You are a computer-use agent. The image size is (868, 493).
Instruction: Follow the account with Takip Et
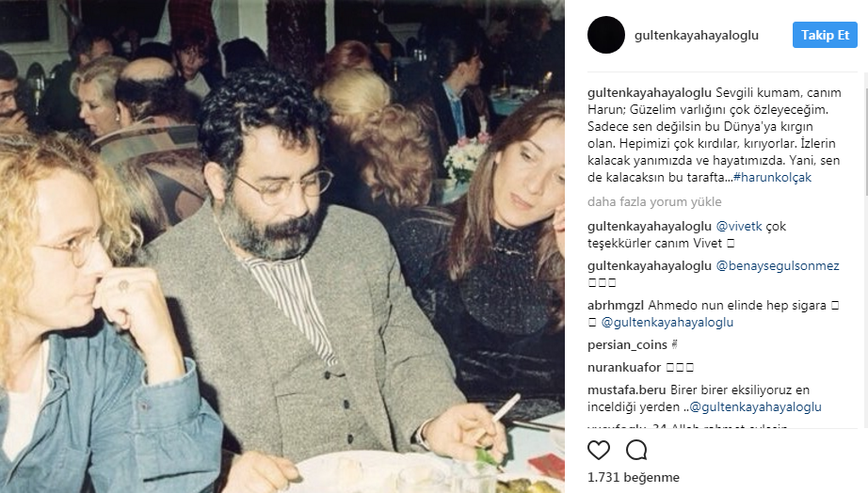pos(825,35)
